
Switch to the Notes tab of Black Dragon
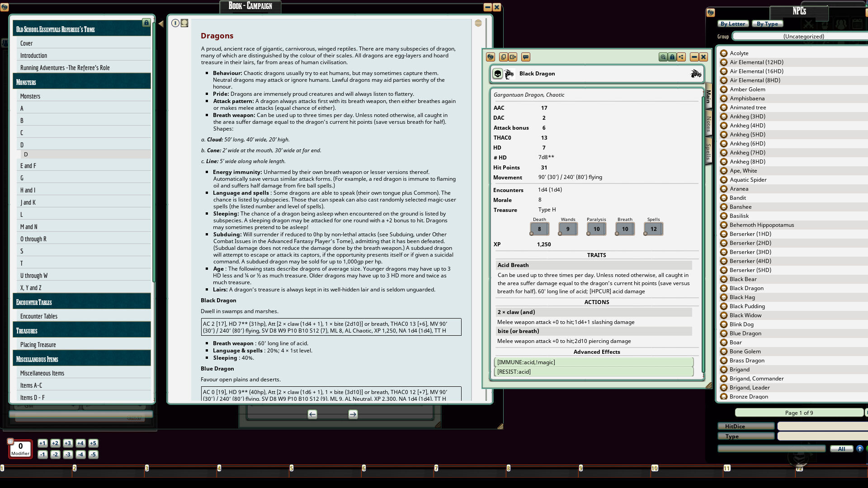708,124
